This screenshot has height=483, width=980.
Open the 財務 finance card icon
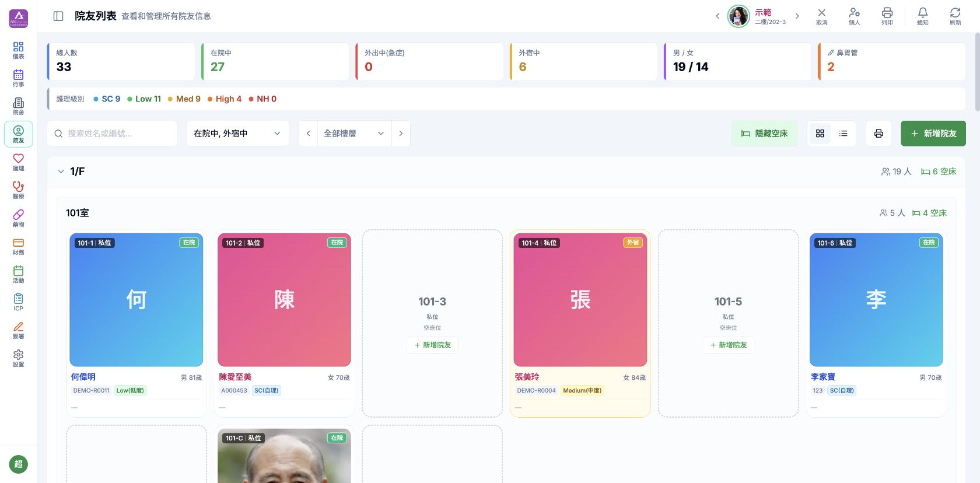click(x=19, y=246)
